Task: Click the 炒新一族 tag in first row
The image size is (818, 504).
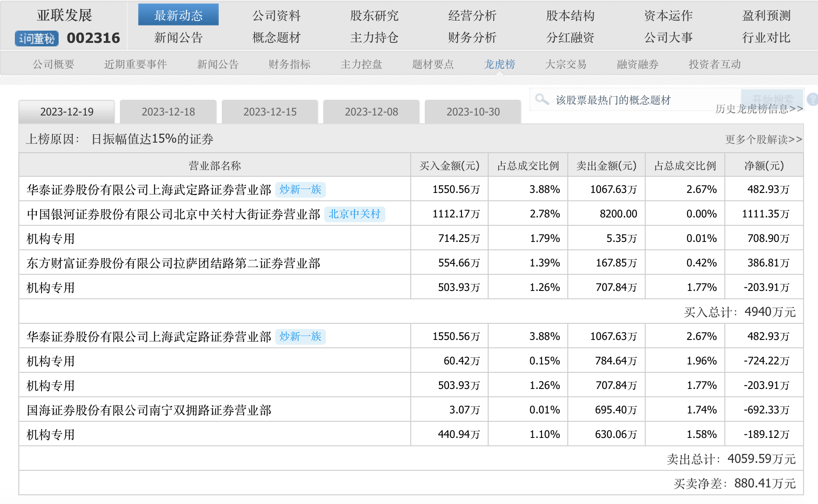Action: click(300, 189)
